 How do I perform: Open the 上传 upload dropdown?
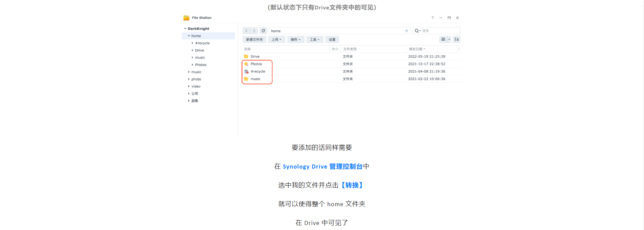click(x=277, y=40)
